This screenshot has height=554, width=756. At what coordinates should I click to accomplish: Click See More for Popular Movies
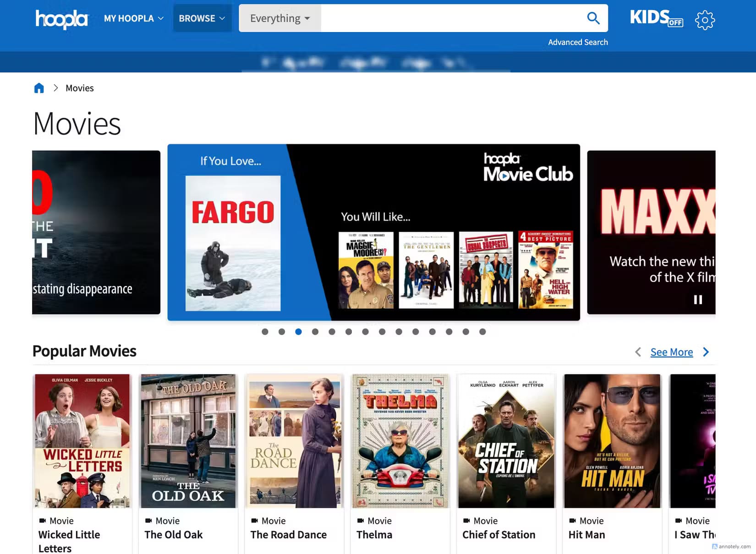point(671,352)
